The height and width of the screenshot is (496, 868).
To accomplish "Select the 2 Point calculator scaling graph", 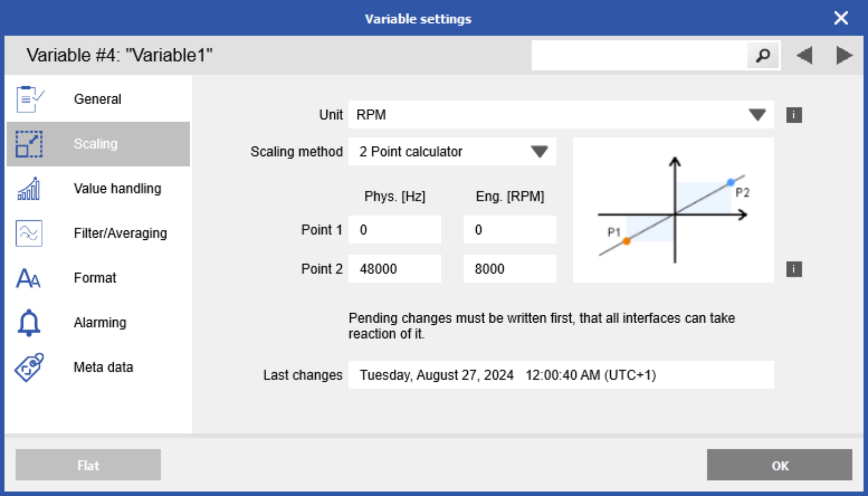I will (673, 209).
